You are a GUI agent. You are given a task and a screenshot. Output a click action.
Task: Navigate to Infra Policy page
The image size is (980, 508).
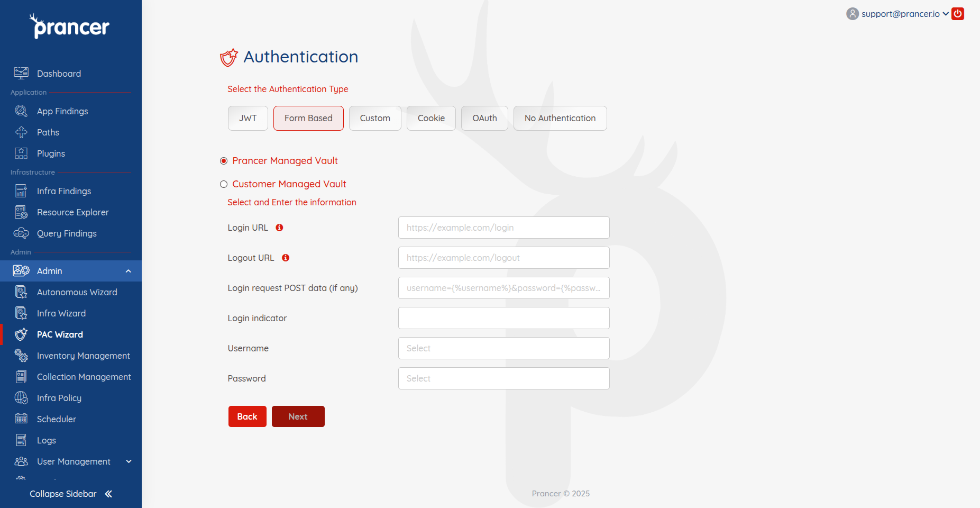tap(59, 398)
